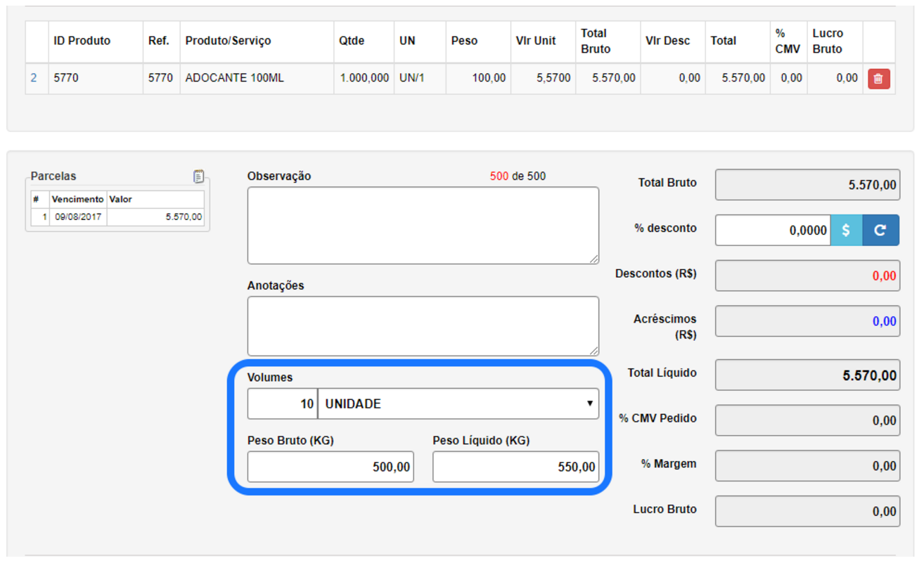Click in the Anotações text area
Viewport: 924px width, 563px height.
tap(423, 325)
